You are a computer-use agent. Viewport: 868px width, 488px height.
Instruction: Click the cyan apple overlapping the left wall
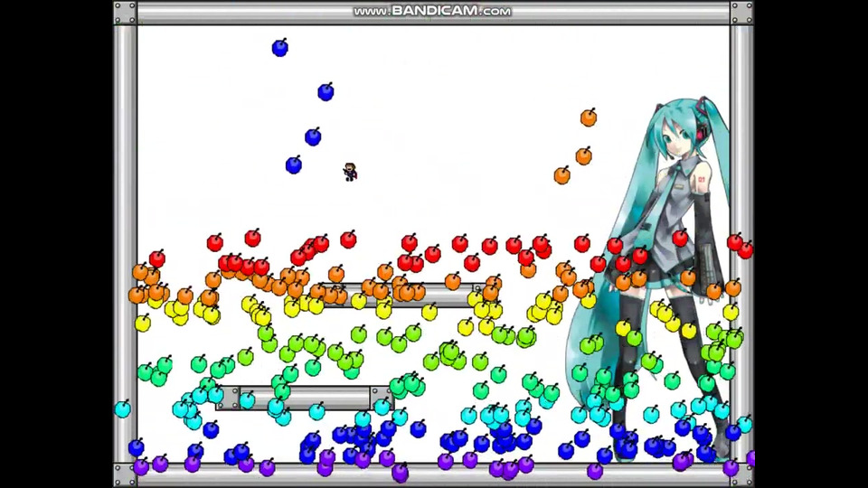(122, 408)
